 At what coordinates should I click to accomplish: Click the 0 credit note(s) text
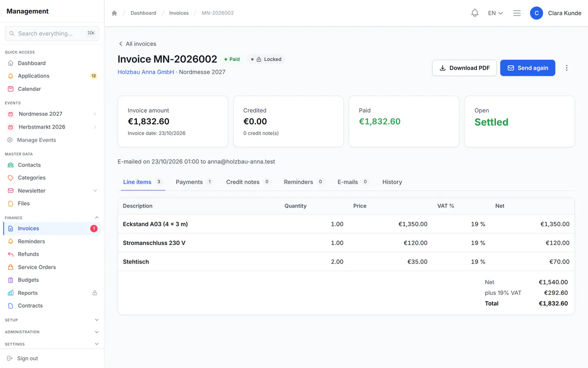click(261, 133)
